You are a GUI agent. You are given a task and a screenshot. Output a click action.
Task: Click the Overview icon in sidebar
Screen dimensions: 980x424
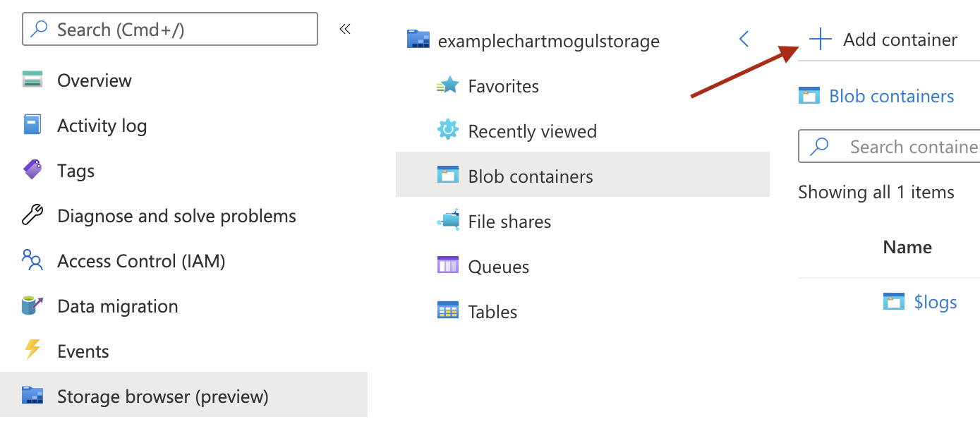click(32, 80)
